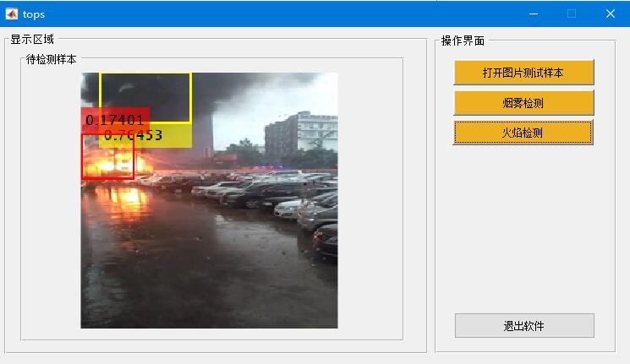
Task: Close the tops window
Action: pos(610,14)
